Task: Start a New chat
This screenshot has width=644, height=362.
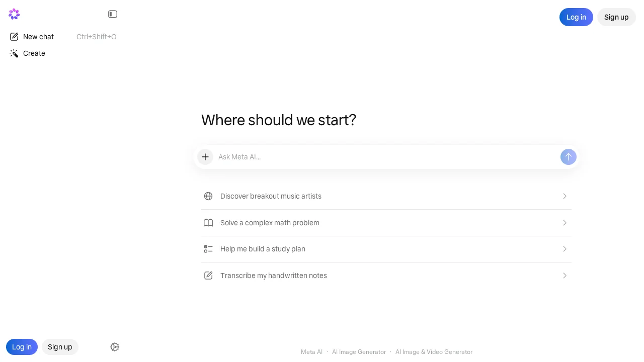Action: (38, 37)
